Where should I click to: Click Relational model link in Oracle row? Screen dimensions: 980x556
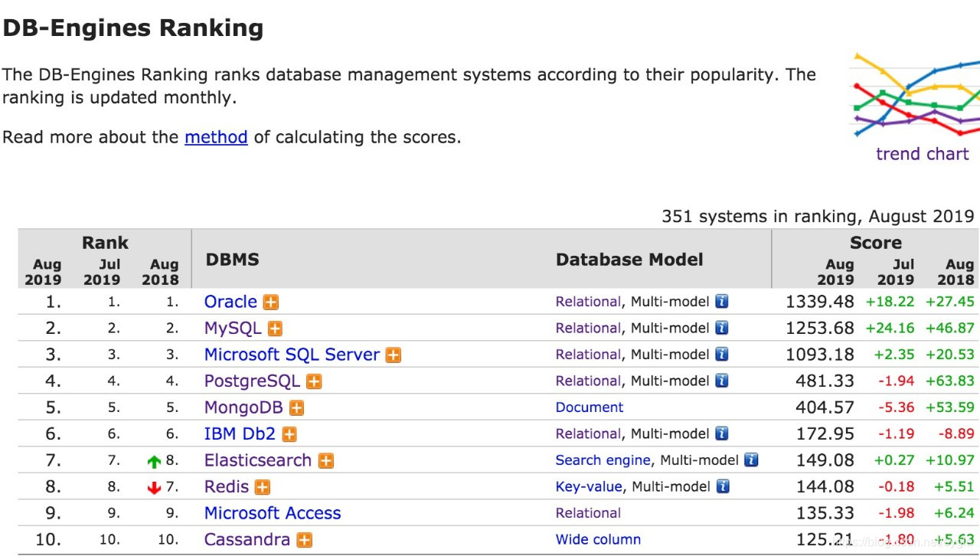point(588,302)
